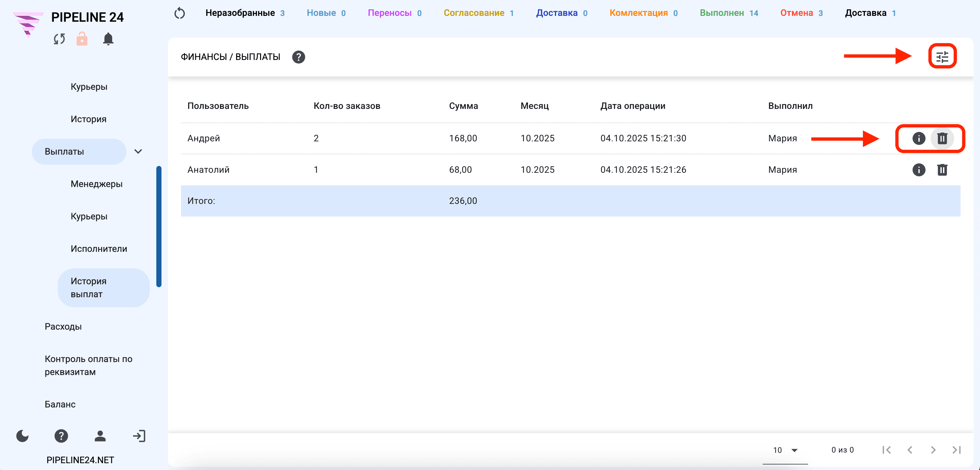The image size is (980, 470).
Task: Open the notifications bell
Action: pyautogui.click(x=108, y=39)
